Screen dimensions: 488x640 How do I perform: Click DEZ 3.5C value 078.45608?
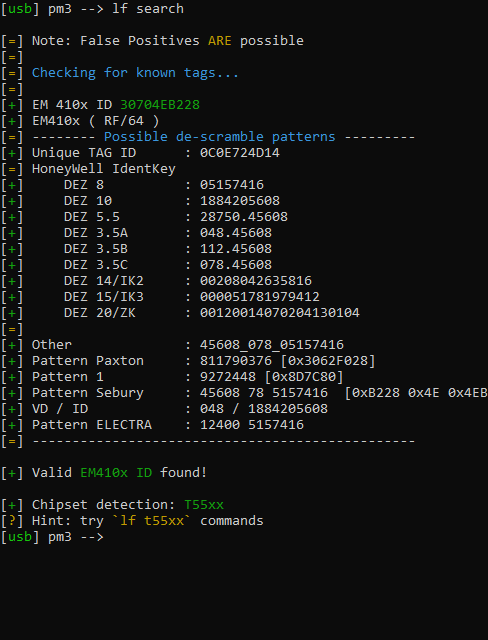(x=235, y=264)
